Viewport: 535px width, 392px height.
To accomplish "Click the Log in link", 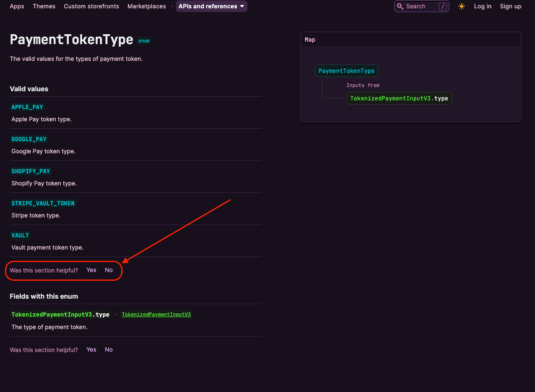I will [482, 6].
